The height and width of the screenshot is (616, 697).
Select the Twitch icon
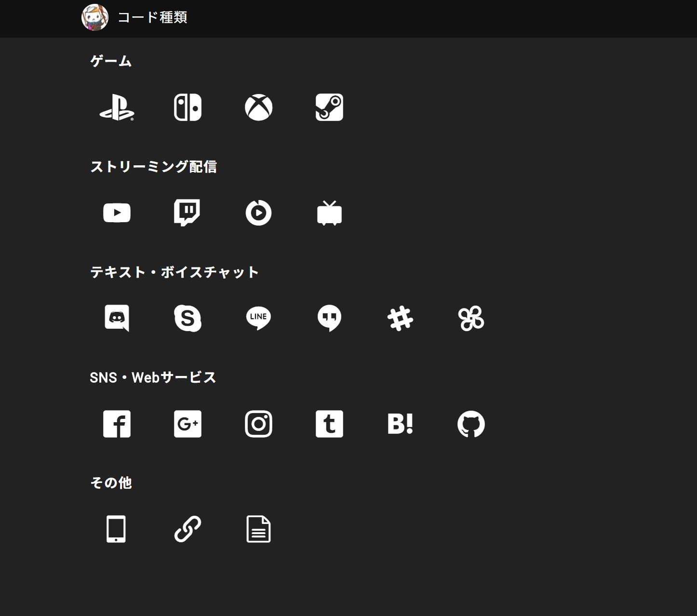point(187,213)
